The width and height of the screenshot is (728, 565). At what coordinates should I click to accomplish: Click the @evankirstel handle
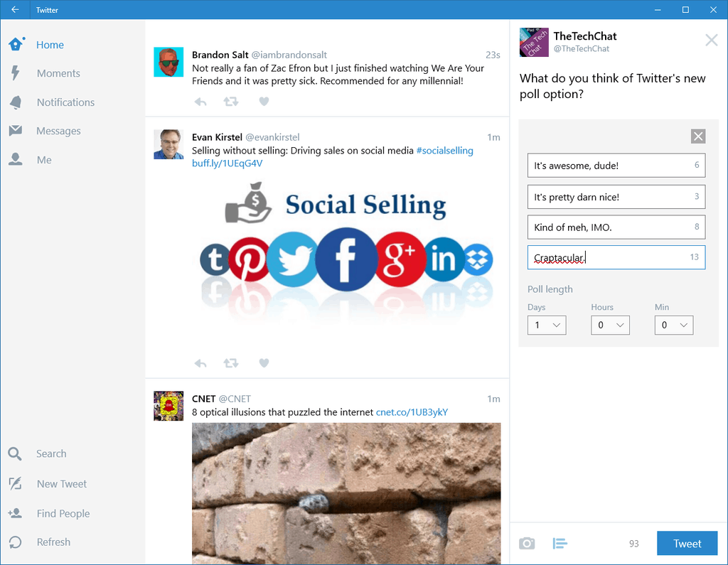[272, 137]
